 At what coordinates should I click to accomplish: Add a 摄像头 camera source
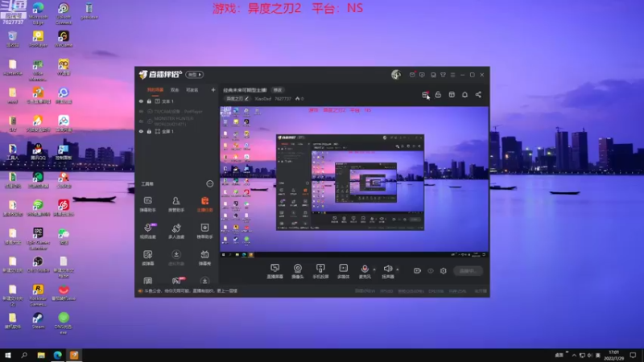click(298, 271)
